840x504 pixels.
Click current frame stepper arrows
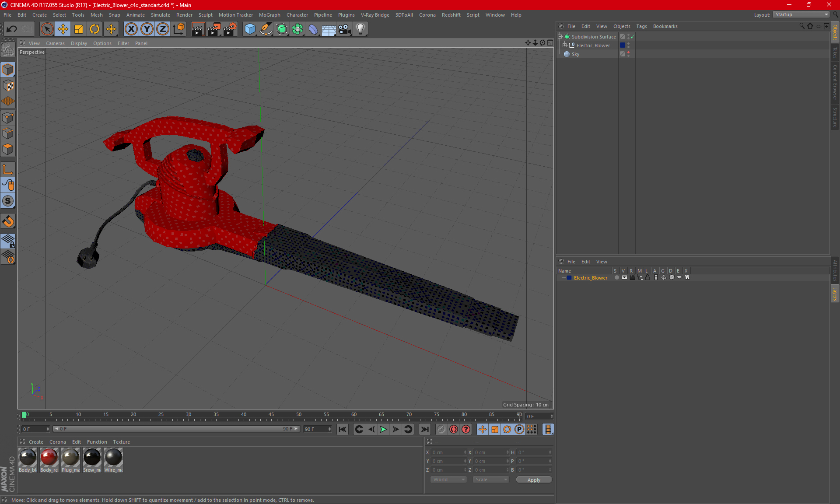[x=552, y=416]
